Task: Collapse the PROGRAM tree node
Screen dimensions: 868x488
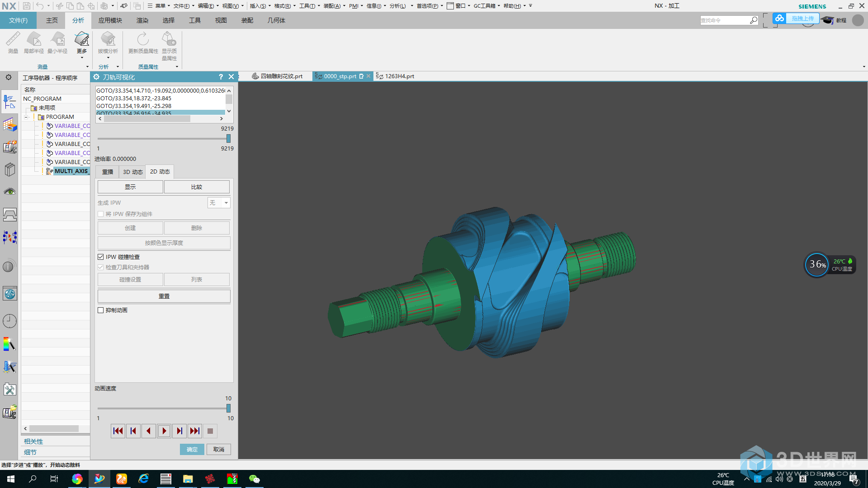Action: coord(26,117)
